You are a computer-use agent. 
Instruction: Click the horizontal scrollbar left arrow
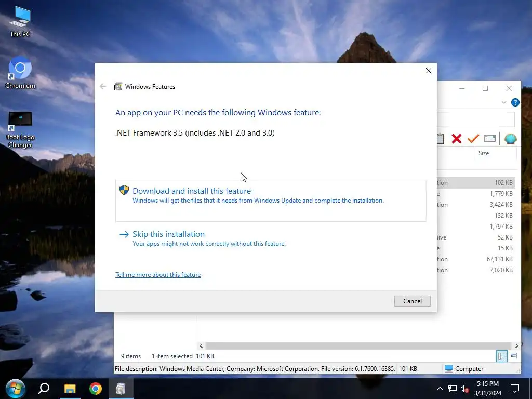click(x=201, y=345)
